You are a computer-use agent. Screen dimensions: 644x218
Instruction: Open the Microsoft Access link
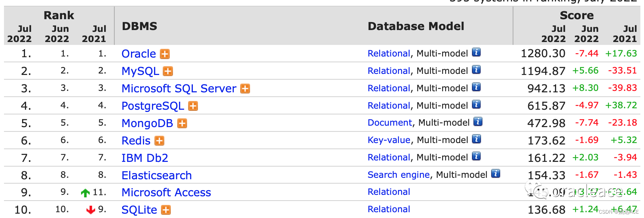[x=166, y=193]
